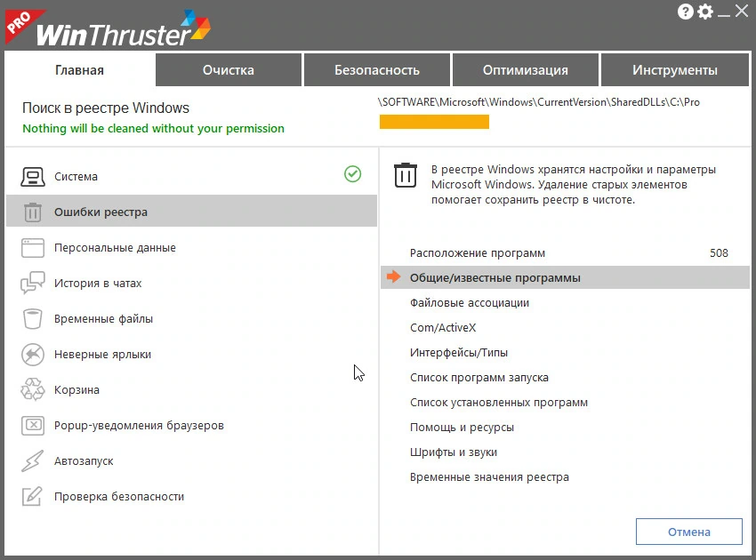
Task: Open the Безопасность tab
Action: pos(377,70)
